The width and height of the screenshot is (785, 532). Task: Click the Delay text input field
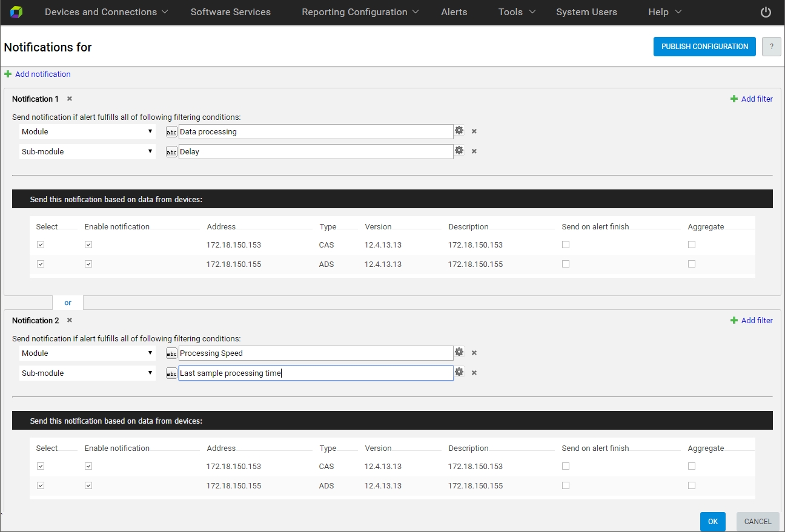[315, 152]
